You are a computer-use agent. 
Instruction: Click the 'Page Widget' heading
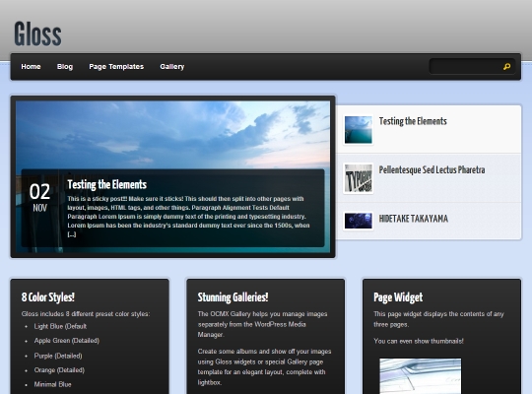pyautogui.click(x=398, y=297)
